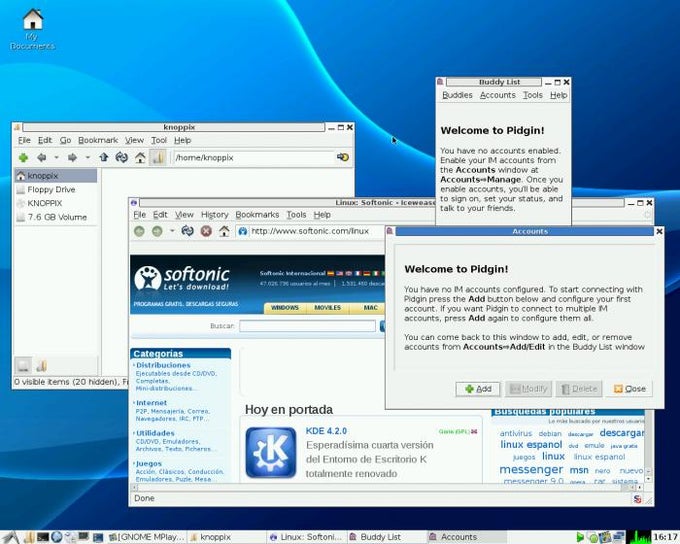Click the taskbar clock showing 16:17

click(665, 537)
